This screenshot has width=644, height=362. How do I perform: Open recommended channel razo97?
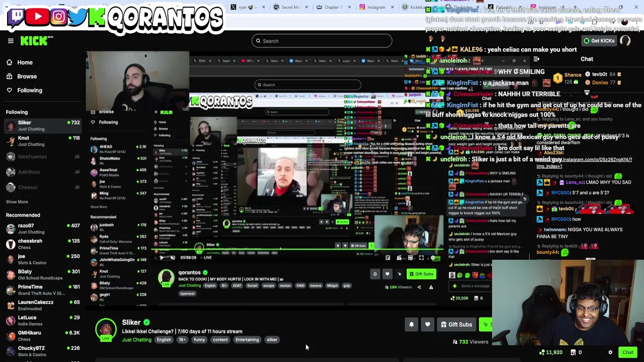(43, 229)
